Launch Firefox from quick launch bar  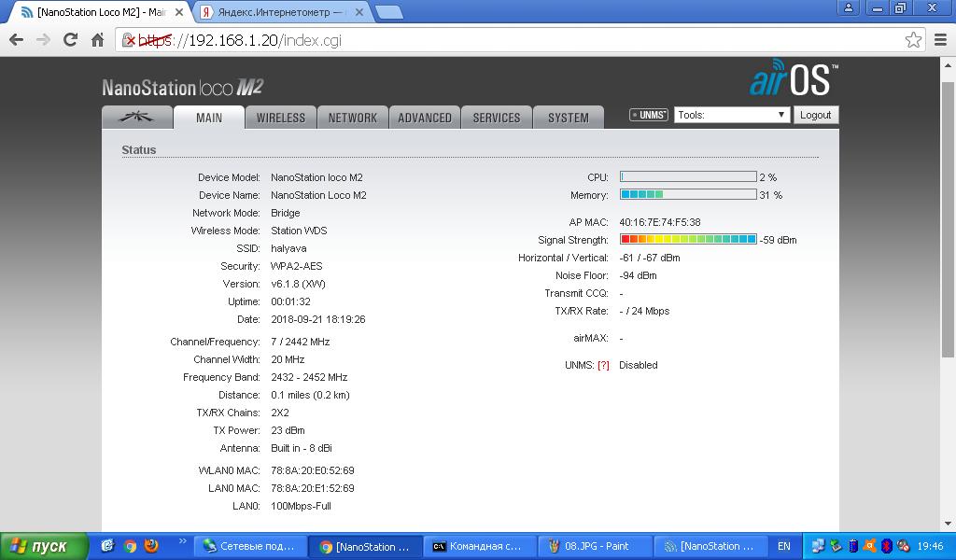[x=151, y=546]
